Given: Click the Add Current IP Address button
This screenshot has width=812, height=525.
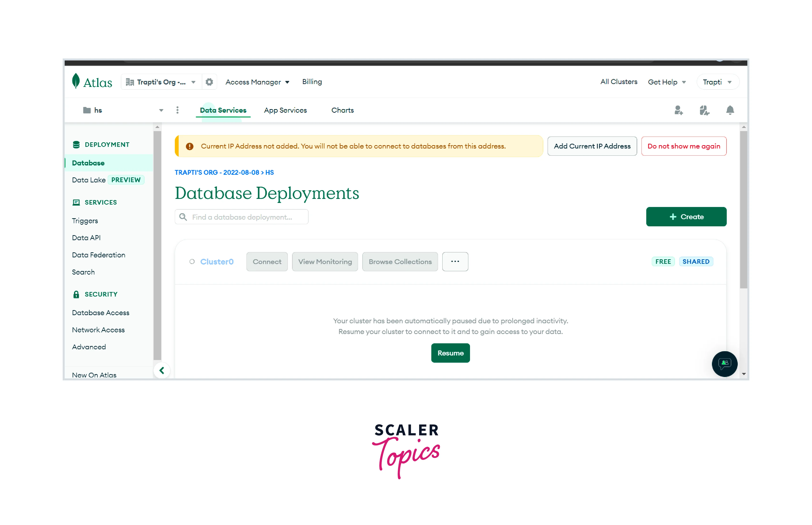Looking at the screenshot, I should [592, 146].
